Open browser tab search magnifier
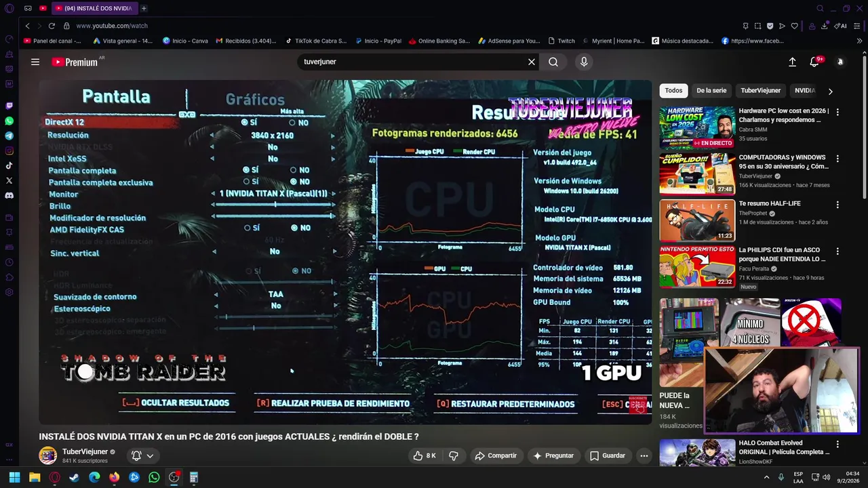Image resolution: width=868 pixels, height=488 pixels. pos(820,8)
